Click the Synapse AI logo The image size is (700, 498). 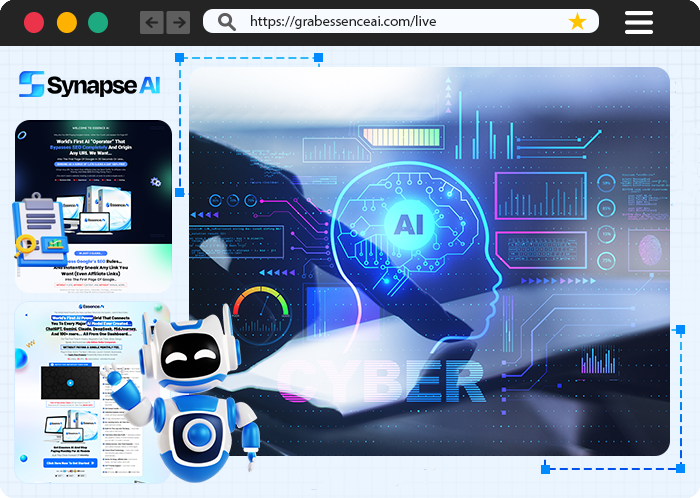tap(90, 84)
